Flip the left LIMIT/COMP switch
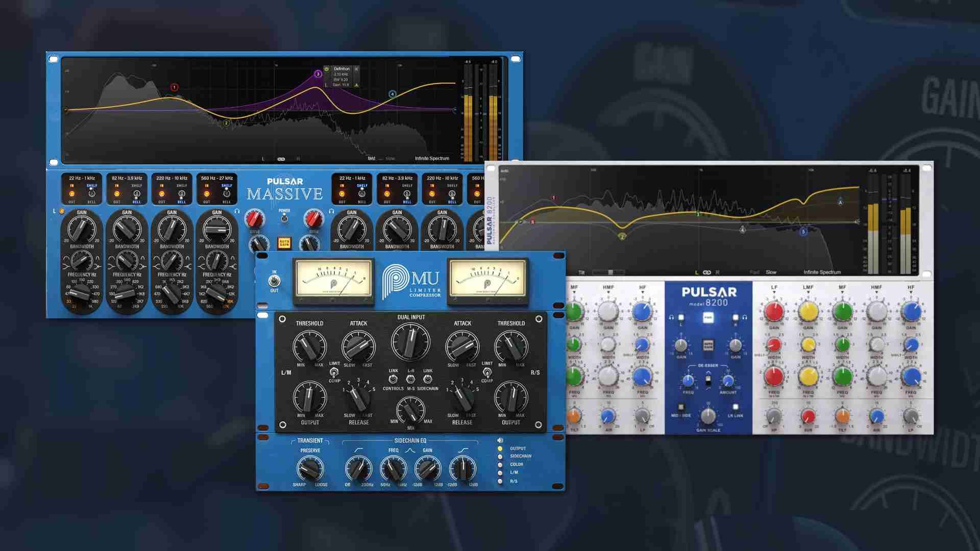The height and width of the screenshot is (551, 980). point(334,372)
